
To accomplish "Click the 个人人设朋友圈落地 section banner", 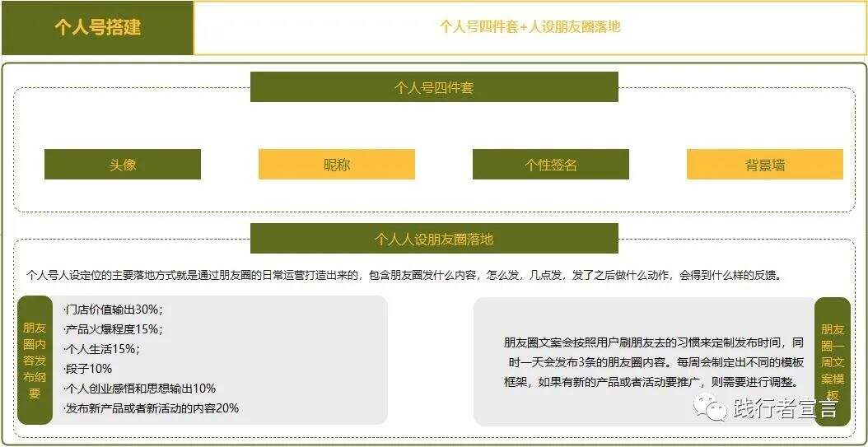I will click(434, 239).
